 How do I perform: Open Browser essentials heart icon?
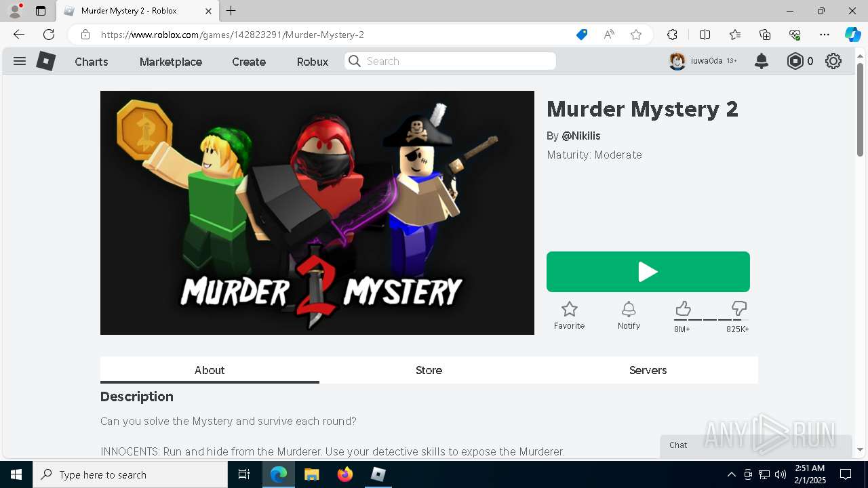(795, 35)
